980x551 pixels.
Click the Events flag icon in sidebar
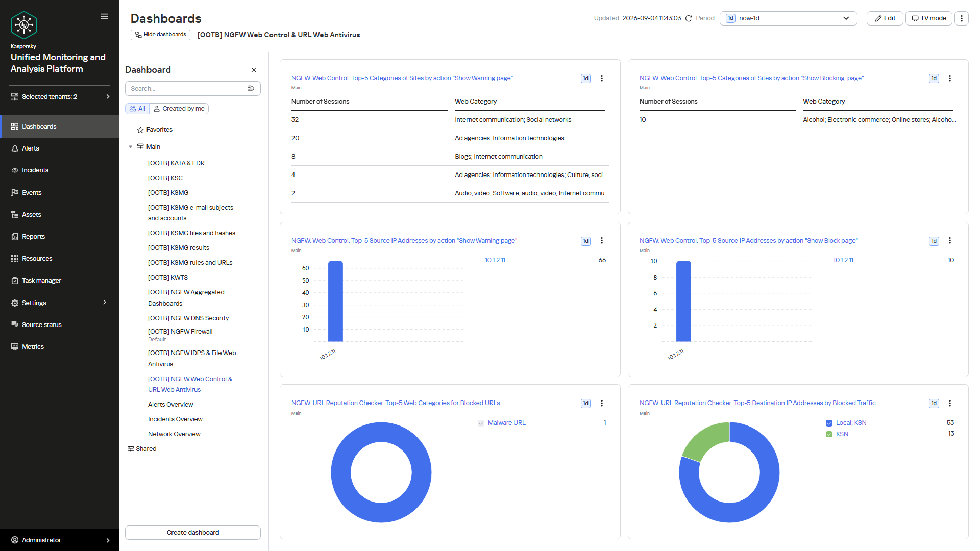click(15, 192)
